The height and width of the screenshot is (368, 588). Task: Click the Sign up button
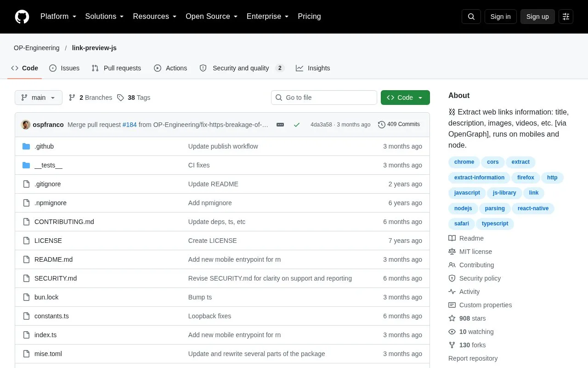point(537,17)
